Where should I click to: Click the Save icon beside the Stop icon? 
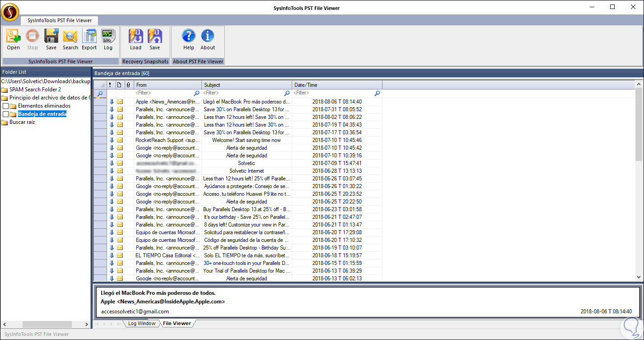click(51, 36)
